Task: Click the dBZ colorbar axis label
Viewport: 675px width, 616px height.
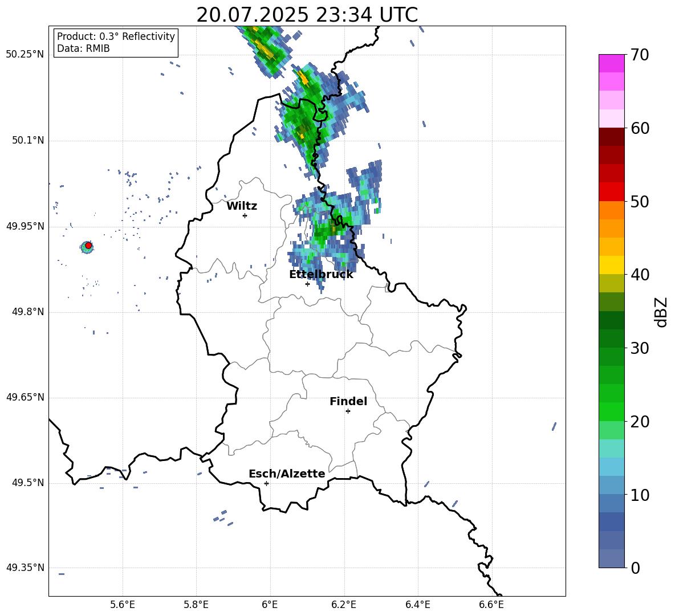Action: tap(661, 312)
